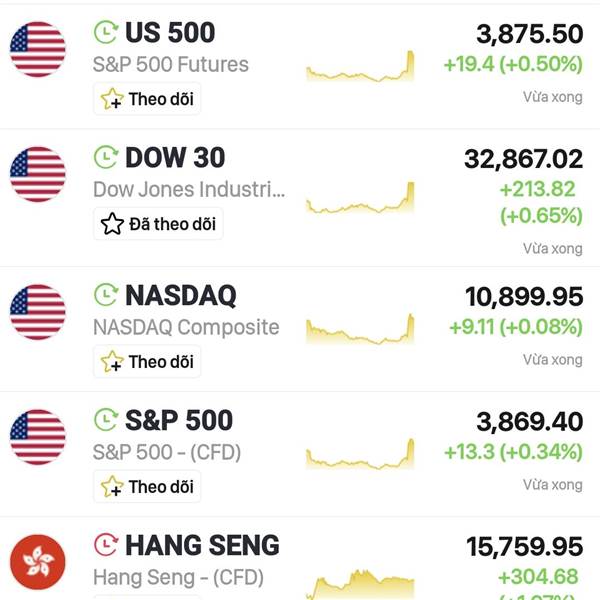The height and width of the screenshot is (600, 600).
Task: Toggle Theo dõi follow for NASDAQ Composite
Action: (147, 362)
